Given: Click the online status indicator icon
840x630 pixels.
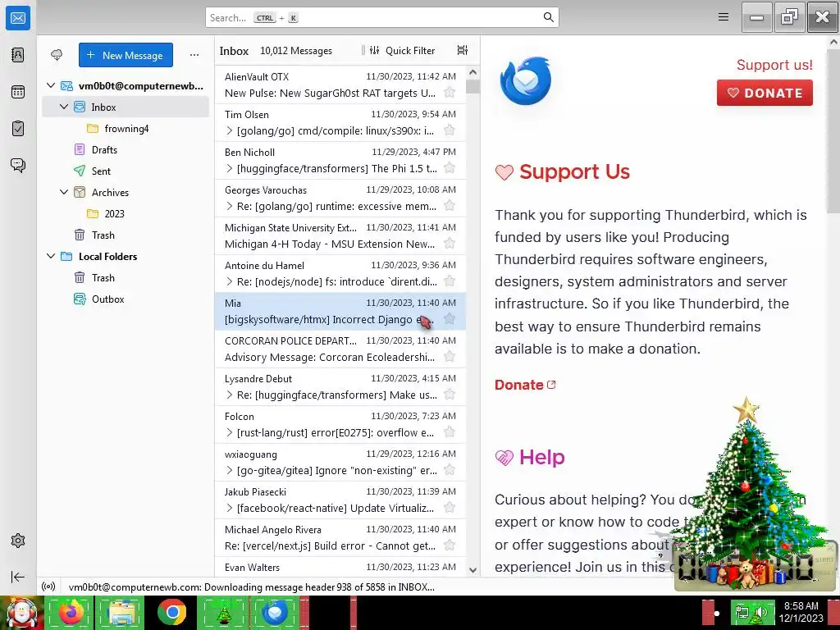Looking at the screenshot, I should click(48, 587).
